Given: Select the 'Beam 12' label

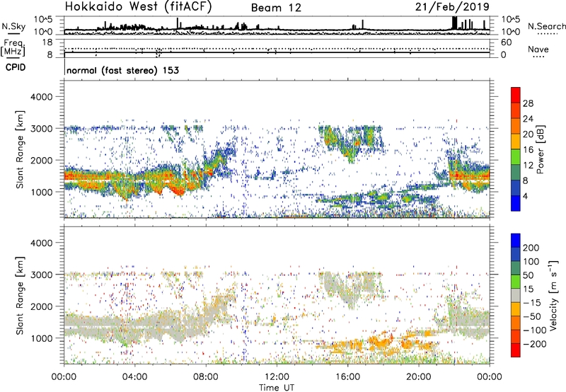Looking at the screenshot, I should tap(276, 8).
